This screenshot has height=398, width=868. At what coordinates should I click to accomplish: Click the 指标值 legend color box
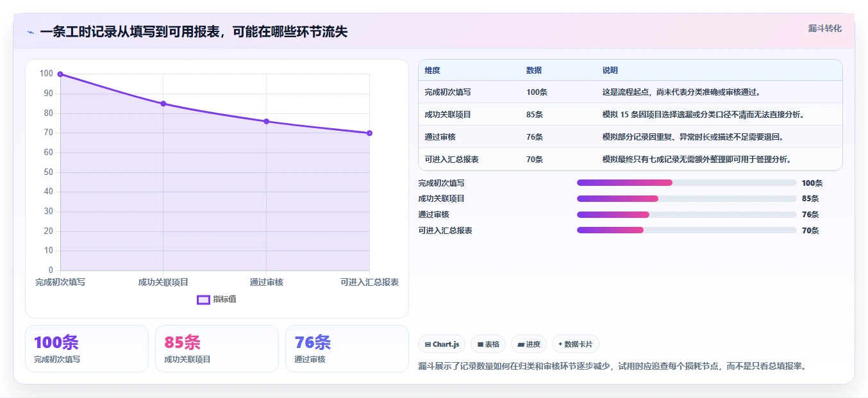pyautogui.click(x=203, y=299)
